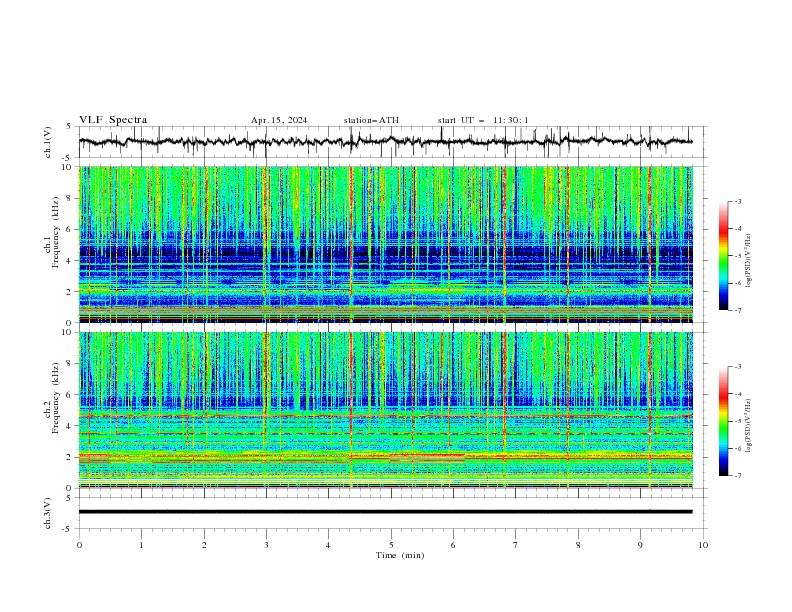Click the "6" tick on the Time axis
The width and height of the screenshot is (792, 612).
[453, 545]
